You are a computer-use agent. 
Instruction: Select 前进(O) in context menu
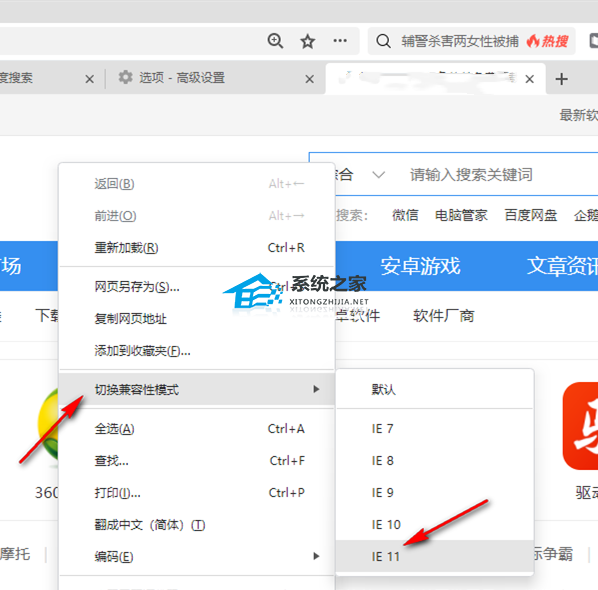(x=197, y=216)
